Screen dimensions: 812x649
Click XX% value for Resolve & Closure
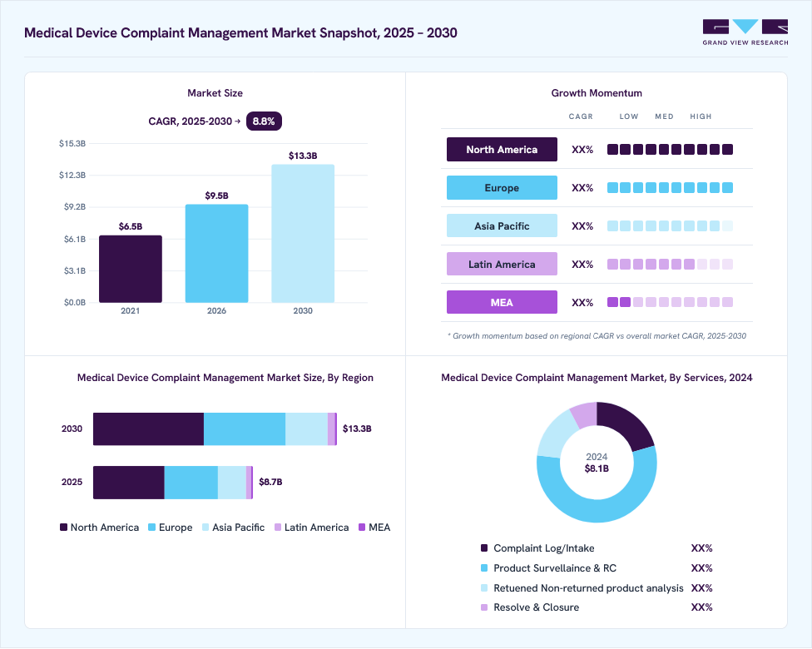pyautogui.click(x=701, y=607)
